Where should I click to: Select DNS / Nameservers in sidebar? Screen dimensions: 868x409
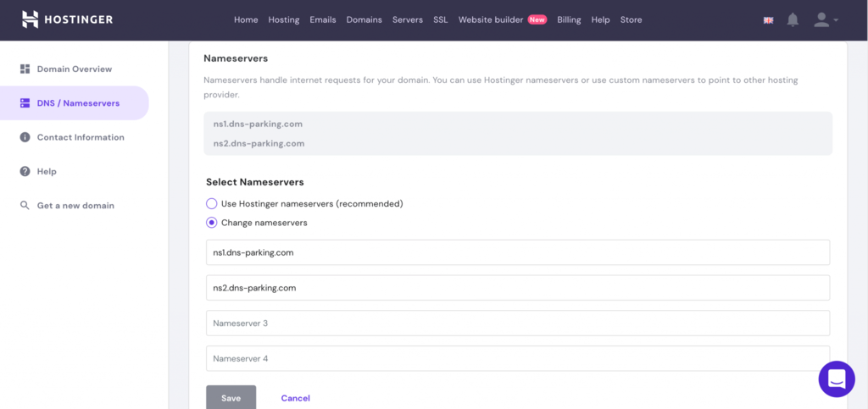(x=75, y=102)
